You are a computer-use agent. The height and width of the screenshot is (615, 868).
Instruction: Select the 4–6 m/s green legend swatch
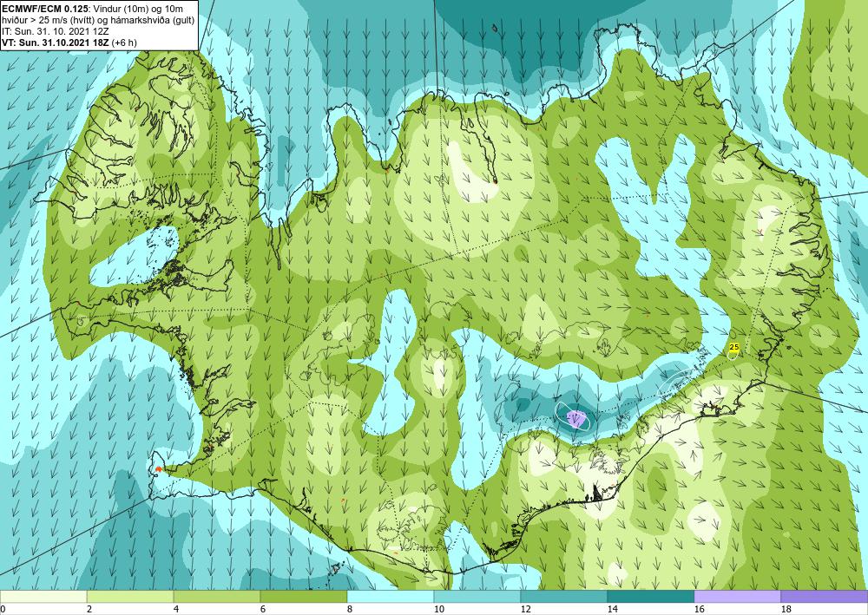[217, 597]
